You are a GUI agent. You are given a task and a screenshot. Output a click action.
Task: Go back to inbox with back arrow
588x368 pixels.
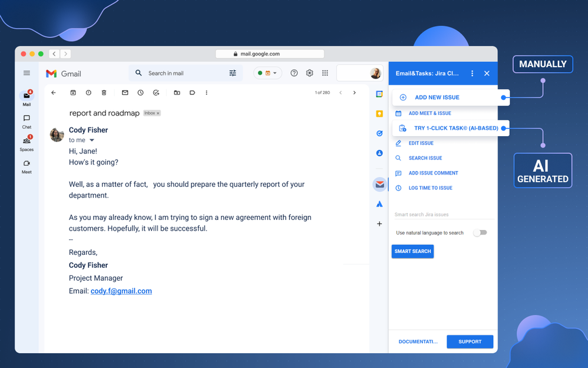(54, 93)
